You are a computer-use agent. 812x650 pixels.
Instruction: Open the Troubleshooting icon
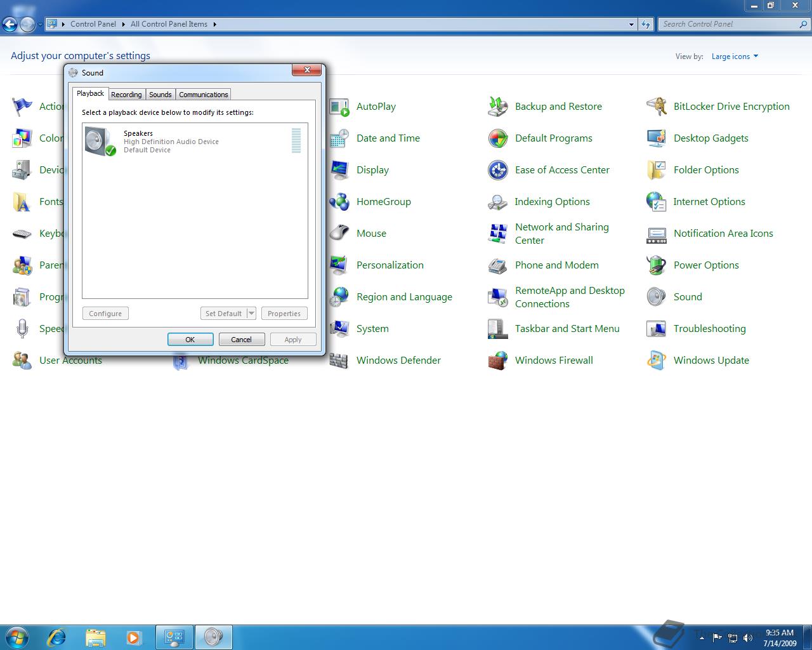point(657,329)
